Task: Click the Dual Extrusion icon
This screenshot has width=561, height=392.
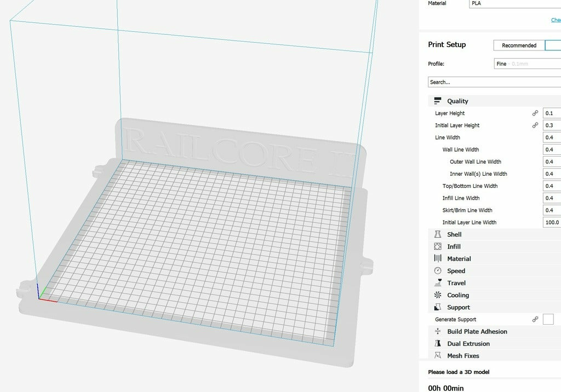Action: click(438, 344)
